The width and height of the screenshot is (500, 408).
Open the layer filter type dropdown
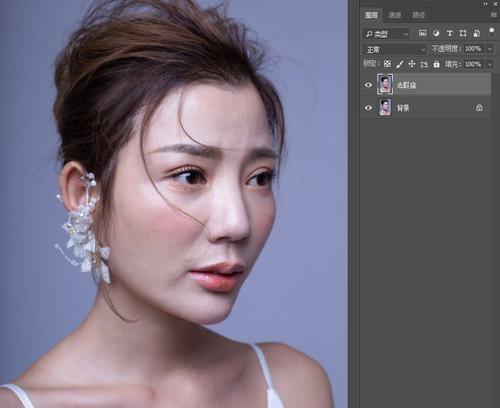(386, 34)
